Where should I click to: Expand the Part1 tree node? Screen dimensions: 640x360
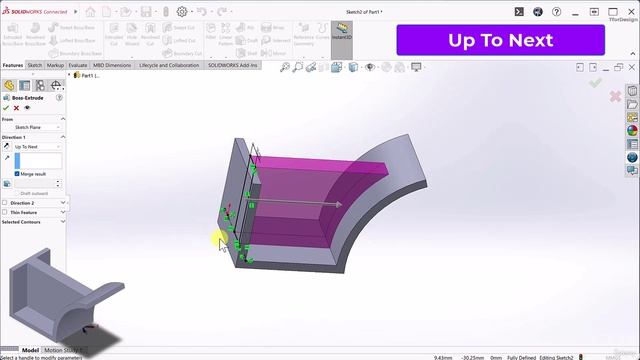69,75
